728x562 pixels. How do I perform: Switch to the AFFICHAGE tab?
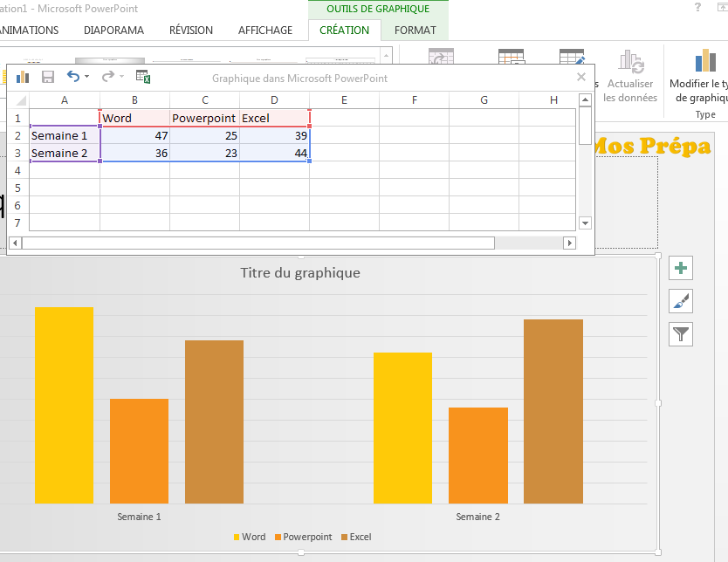tap(265, 31)
